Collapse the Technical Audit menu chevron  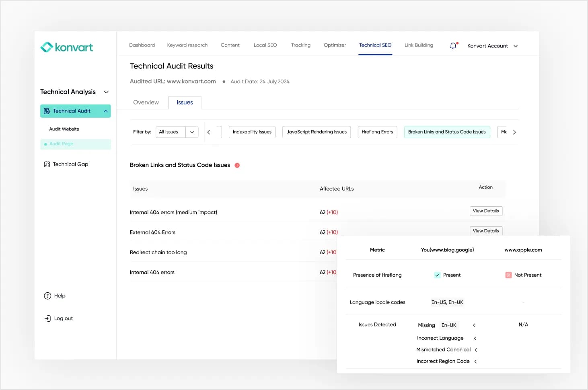106,111
